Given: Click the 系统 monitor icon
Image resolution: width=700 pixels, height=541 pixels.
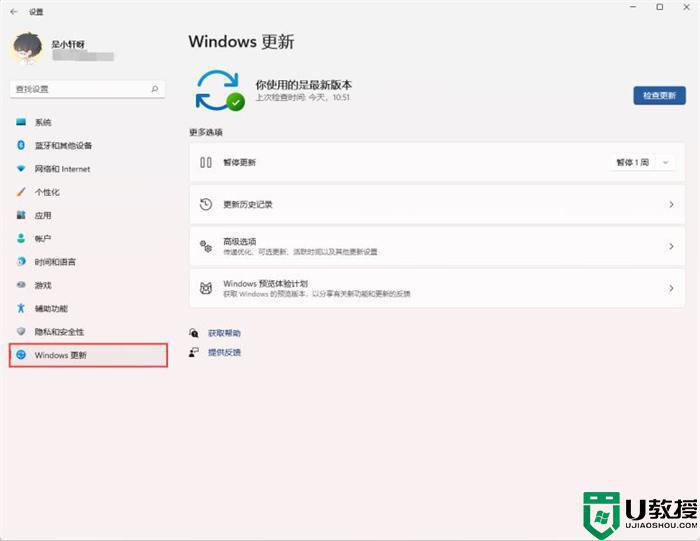Looking at the screenshot, I should pos(21,122).
